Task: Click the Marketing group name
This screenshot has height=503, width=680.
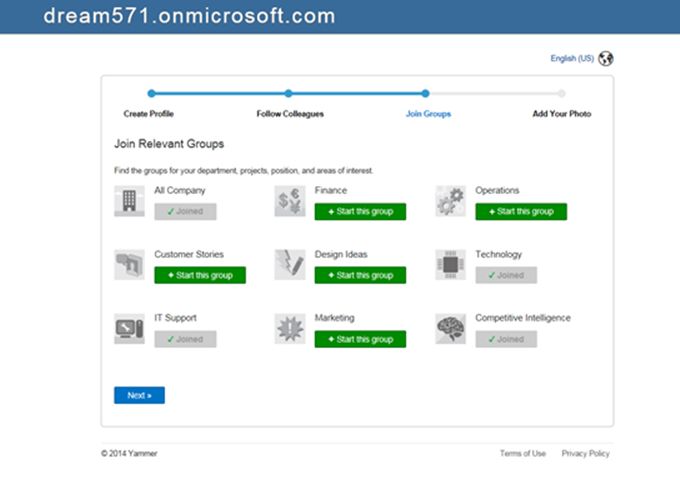Action: pyautogui.click(x=334, y=318)
